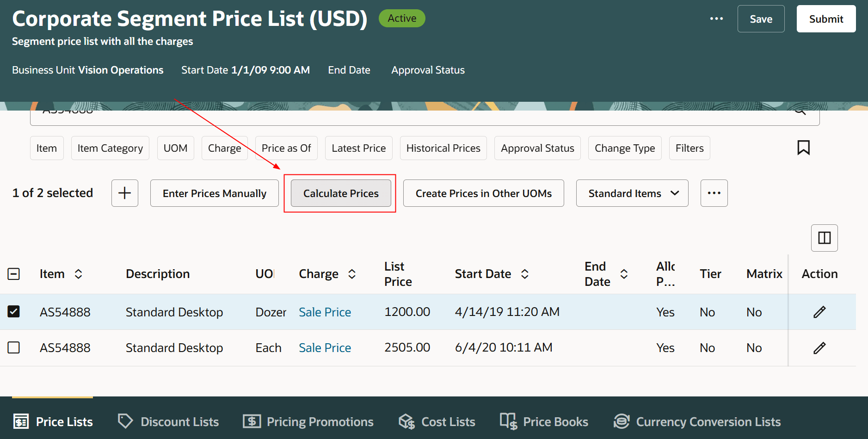Click the Currency Conversion Lists icon
The width and height of the screenshot is (868, 439).
click(622, 421)
